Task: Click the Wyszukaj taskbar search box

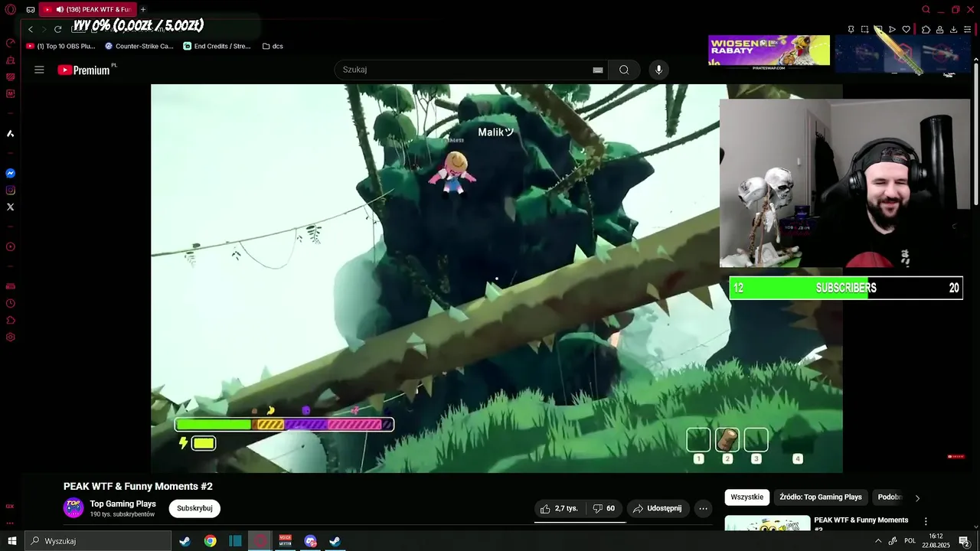Action: 98,541
